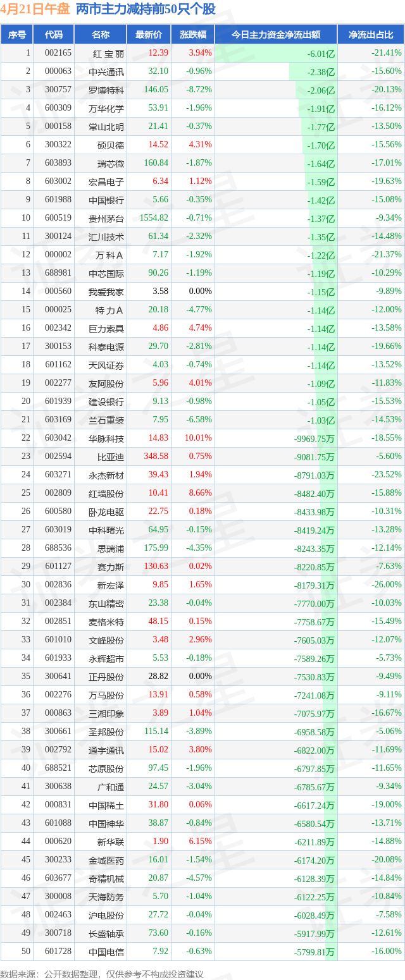The height and width of the screenshot is (980, 405).
Task: Select stock name 正丹股份
Action: coord(106,677)
